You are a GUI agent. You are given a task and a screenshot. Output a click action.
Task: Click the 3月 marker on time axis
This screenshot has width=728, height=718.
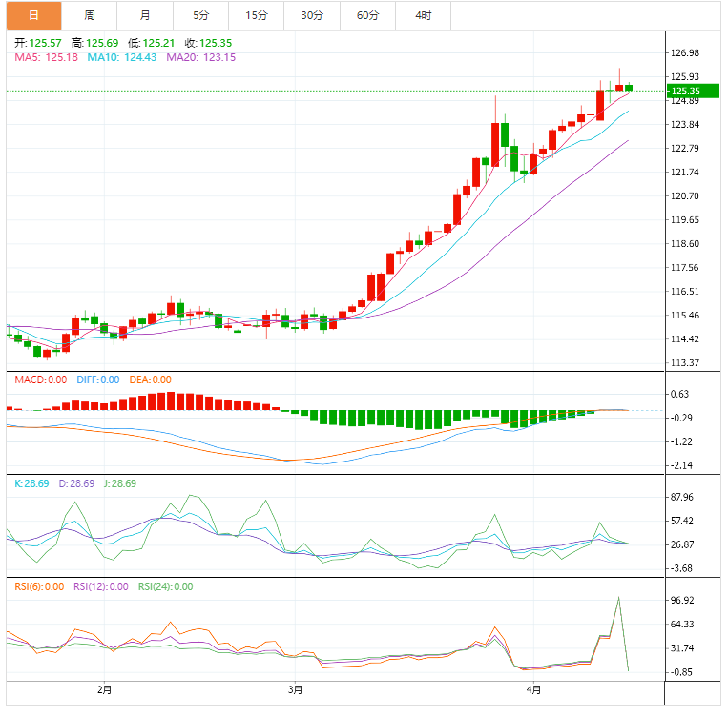[296, 689]
